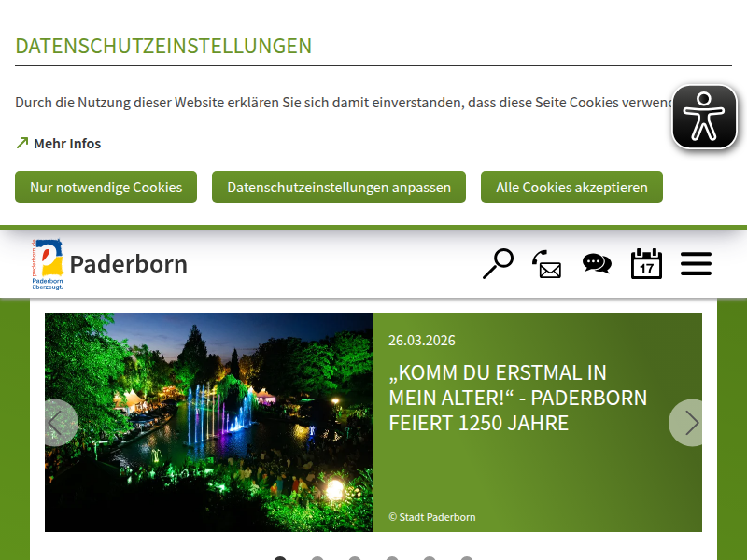
Task: Show the previous slide with left arrow
Action: [60, 423]
